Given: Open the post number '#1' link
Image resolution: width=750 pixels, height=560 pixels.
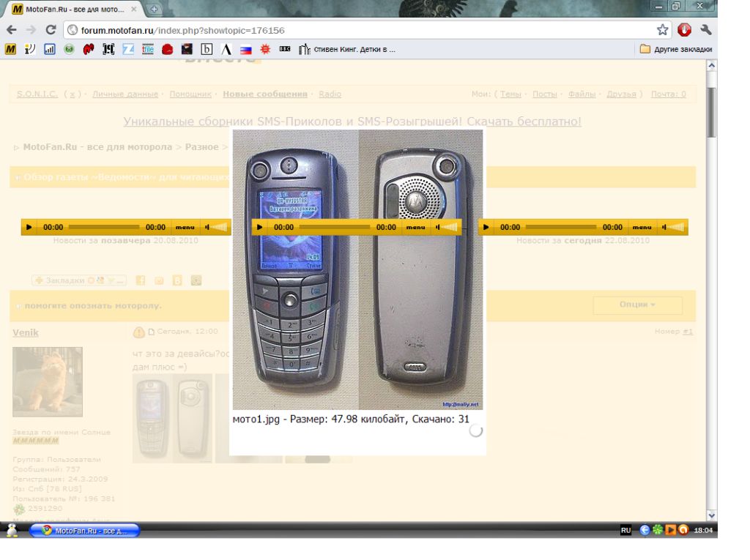Looking at the screenshot, I should (x=687, y=332).
